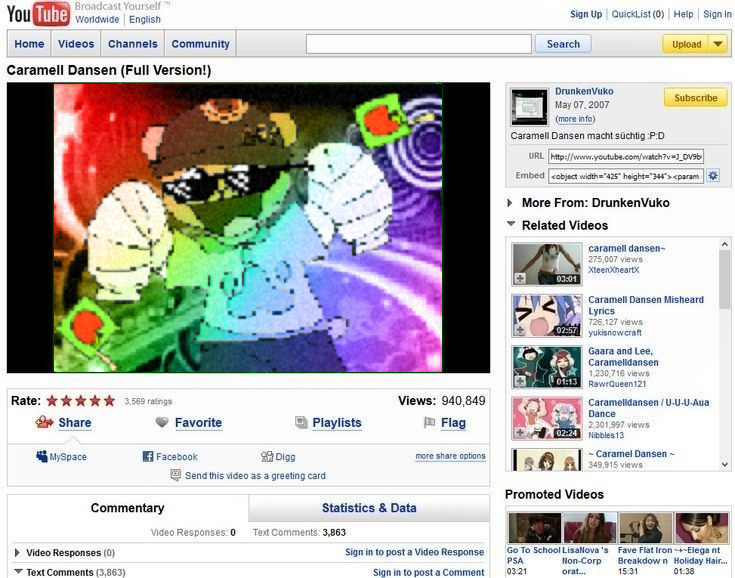Click the MySpace share icon
The image size is (735, 578).
pyautogui.click(x=42, y=456)
